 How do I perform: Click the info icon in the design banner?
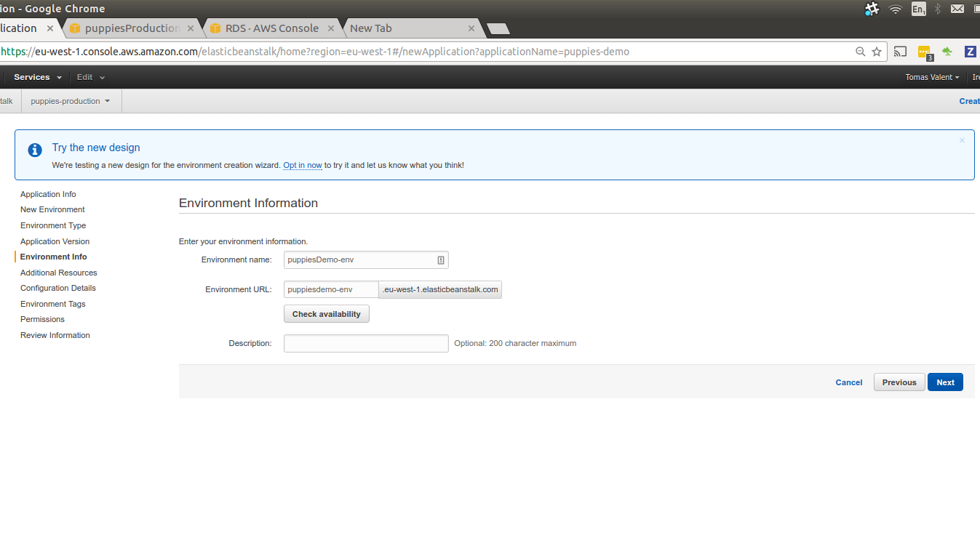pos(35,150)
